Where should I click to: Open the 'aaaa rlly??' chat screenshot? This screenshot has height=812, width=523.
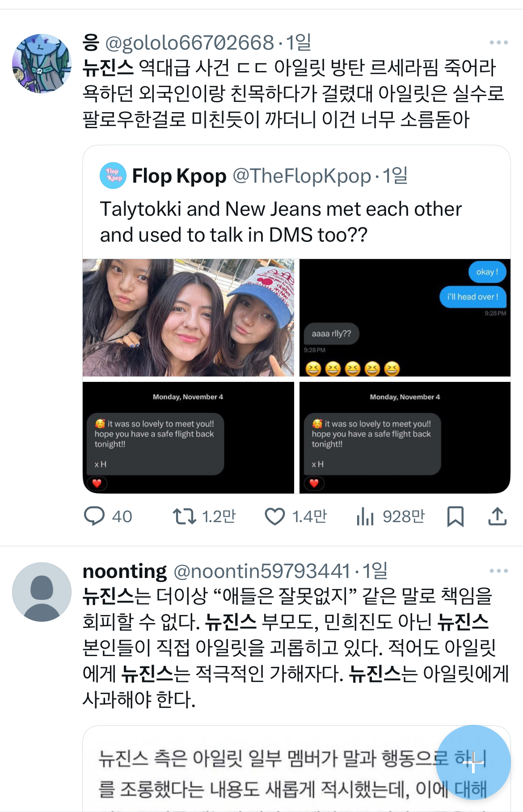pyautogui.click(x=405, y=318)
